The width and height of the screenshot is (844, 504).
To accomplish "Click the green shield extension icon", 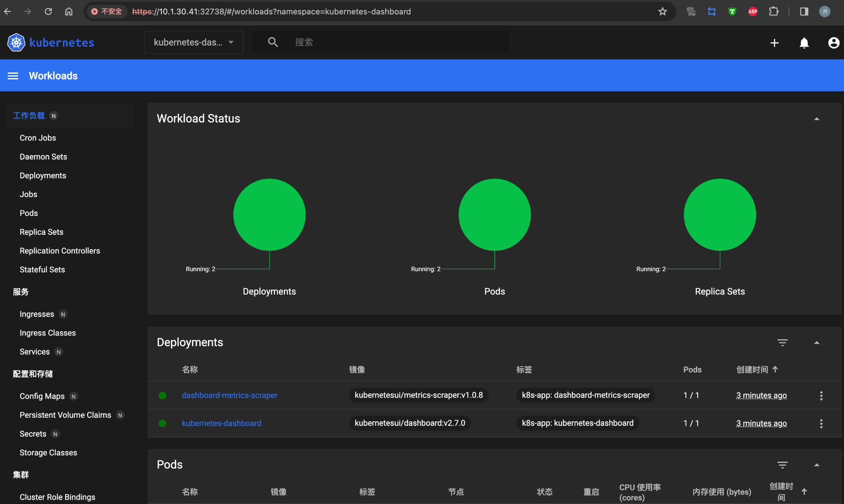I will point(732,11).
